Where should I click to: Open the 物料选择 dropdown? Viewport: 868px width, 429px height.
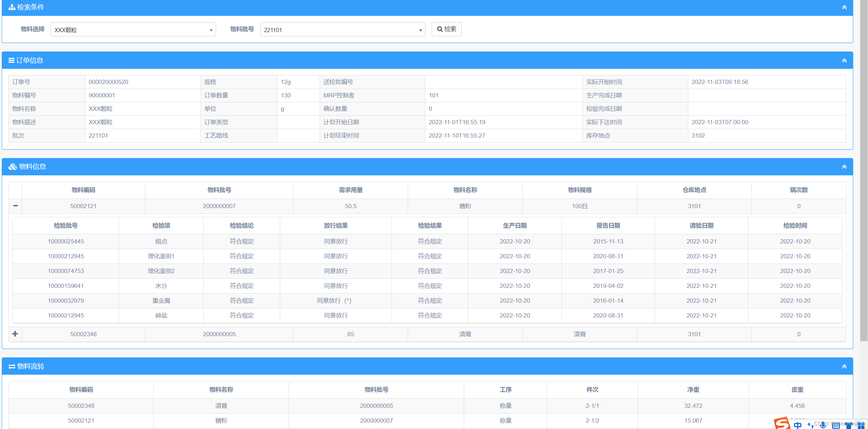(133, 30)
